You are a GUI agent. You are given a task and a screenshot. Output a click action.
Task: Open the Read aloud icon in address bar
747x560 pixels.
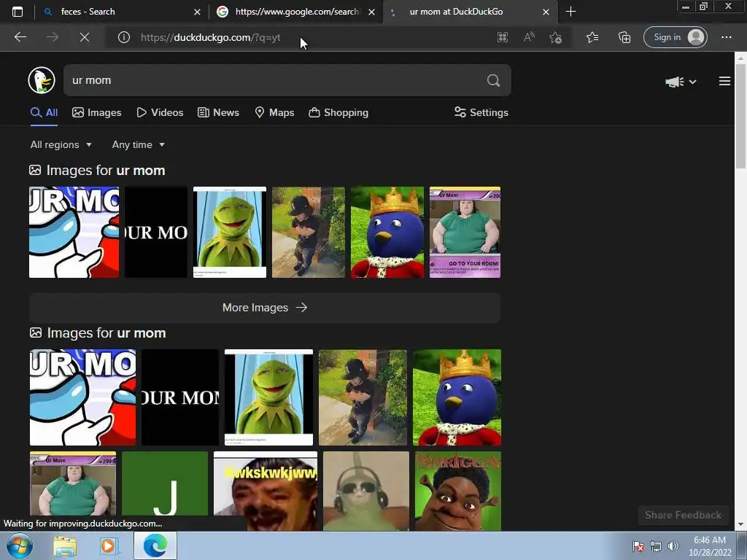tap(529, 37)
